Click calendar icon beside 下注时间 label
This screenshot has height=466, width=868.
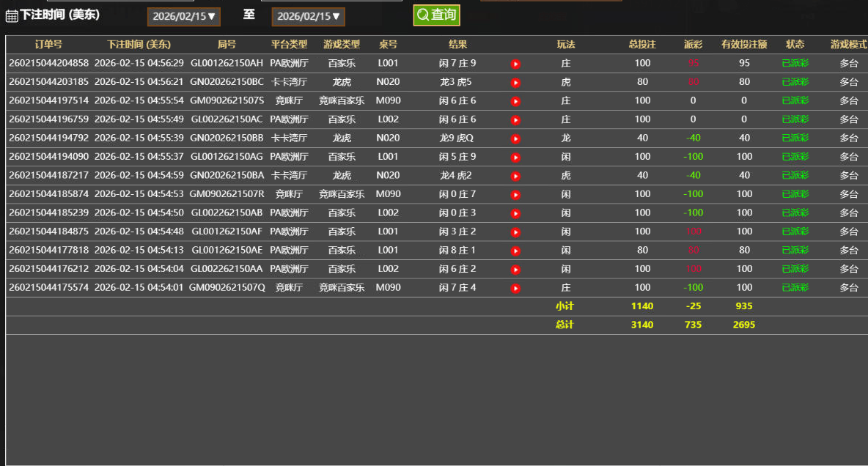(12, 16)
